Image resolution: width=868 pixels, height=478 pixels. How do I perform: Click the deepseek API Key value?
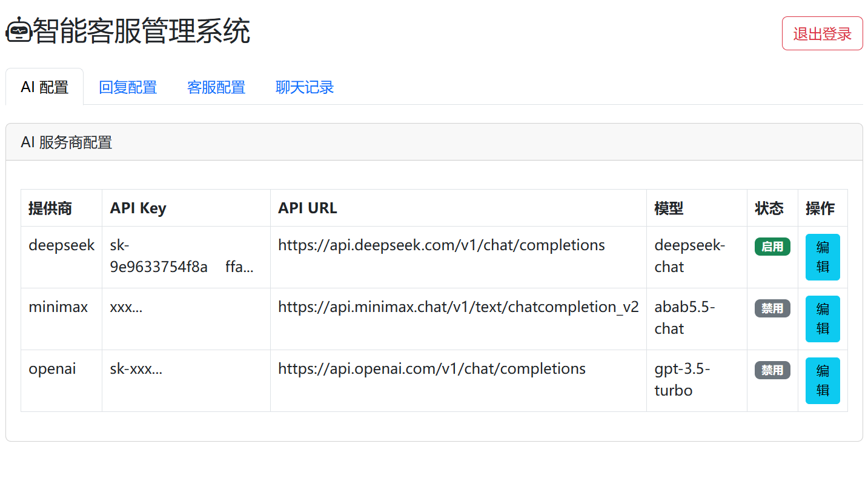[181, 256]
